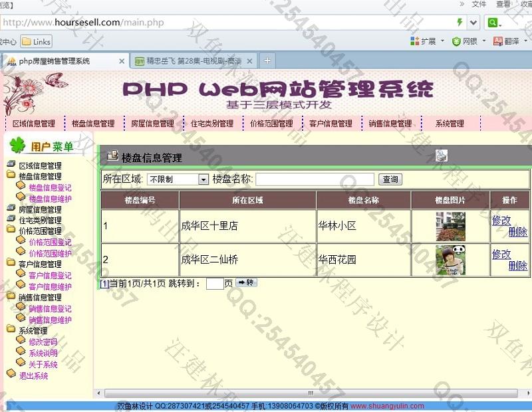The image size is (532, 412).
Task: Expand the 价格范围管理 tree folder
Action: click(x=11, y=231)
